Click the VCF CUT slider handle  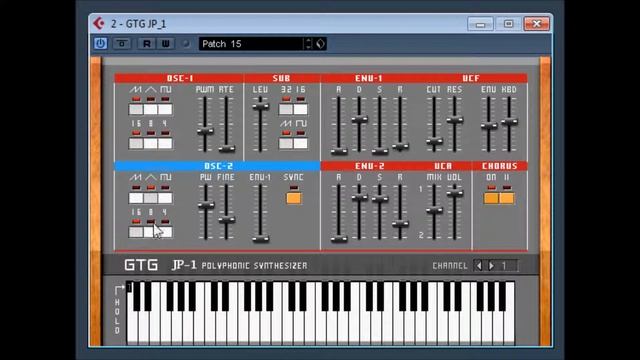pyautogui.click(x=434, y=142)
